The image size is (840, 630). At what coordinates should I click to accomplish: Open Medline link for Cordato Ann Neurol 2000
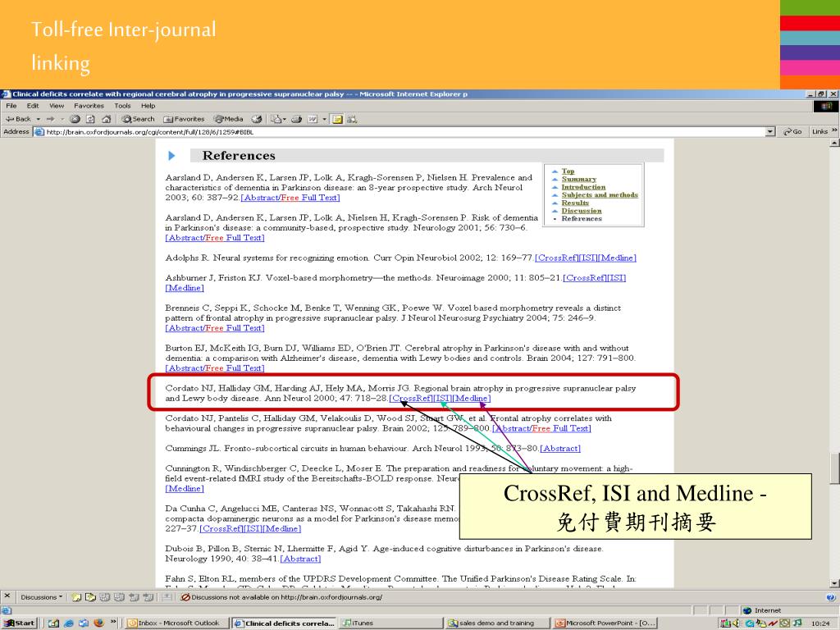(472, 398)
